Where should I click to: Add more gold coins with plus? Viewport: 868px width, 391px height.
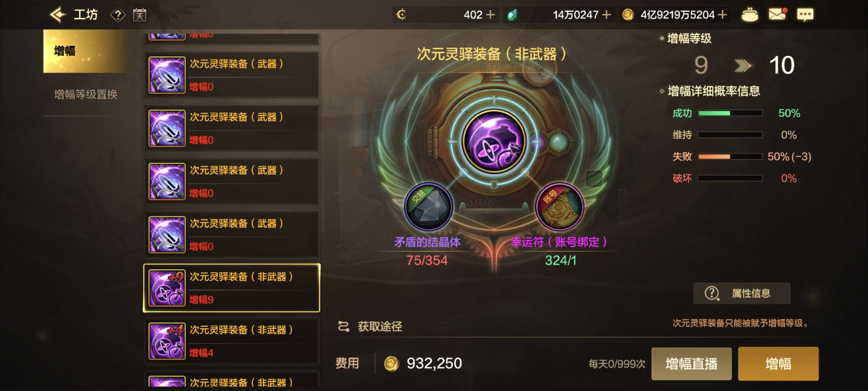(x=722, y=15)
